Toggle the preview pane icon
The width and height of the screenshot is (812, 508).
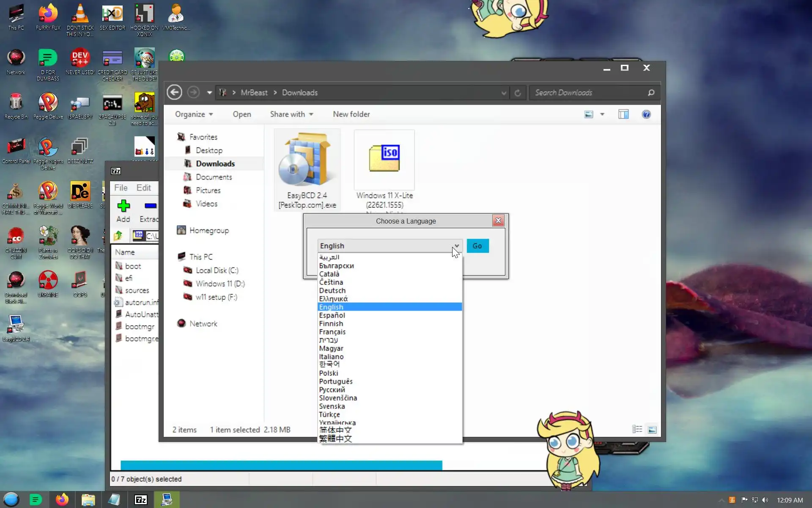click(623, 114)
